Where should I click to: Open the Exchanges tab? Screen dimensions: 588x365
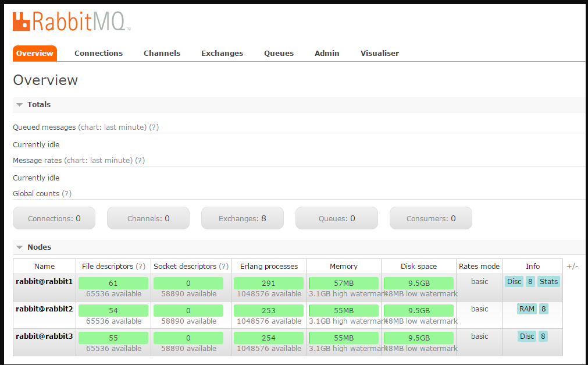[222, 54]
